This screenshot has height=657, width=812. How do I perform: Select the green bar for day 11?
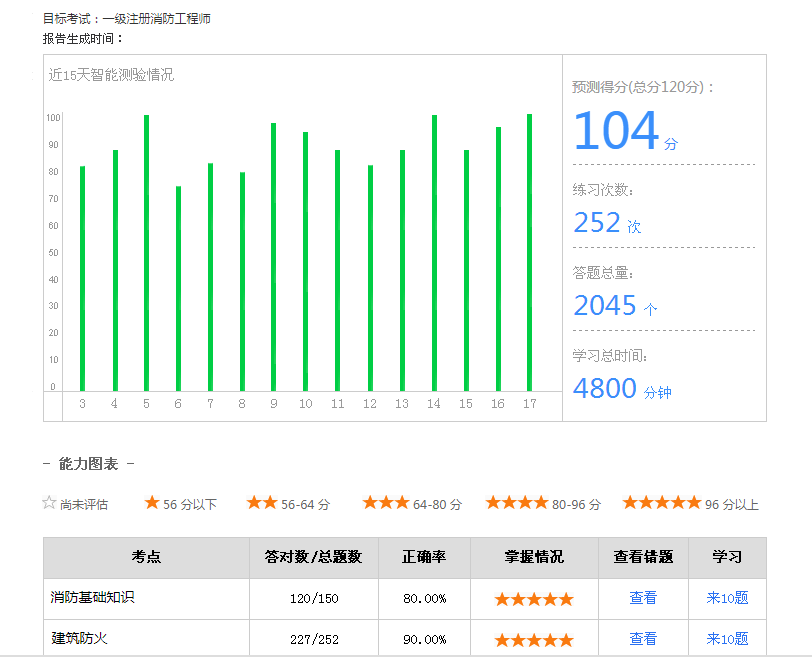[x=338, y=270]
